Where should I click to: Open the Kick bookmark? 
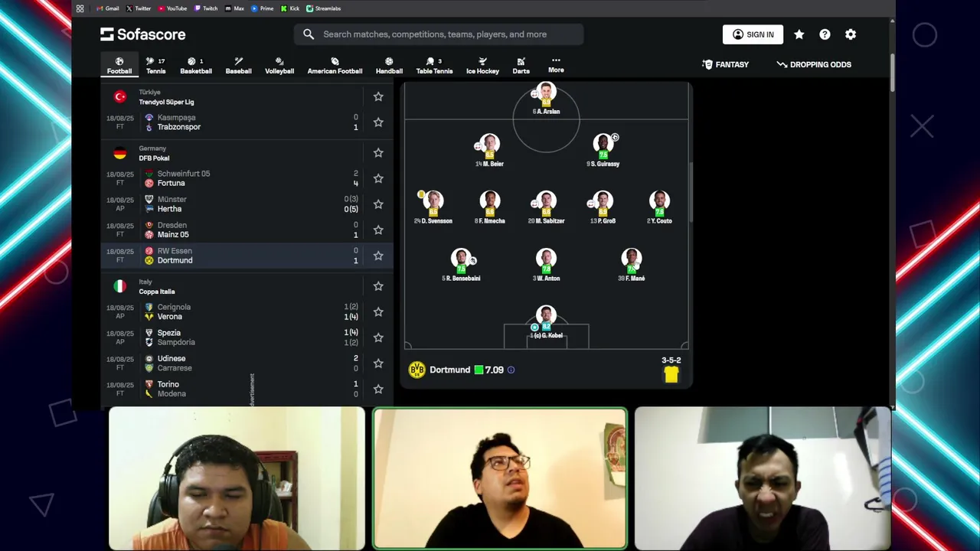click(x=290, y=8)
